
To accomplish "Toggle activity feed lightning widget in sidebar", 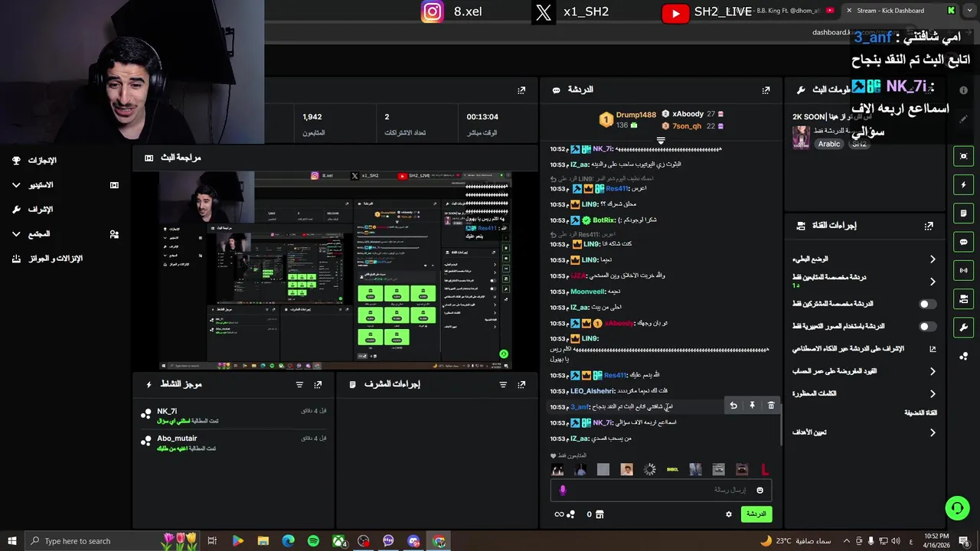I will point(964,184).
